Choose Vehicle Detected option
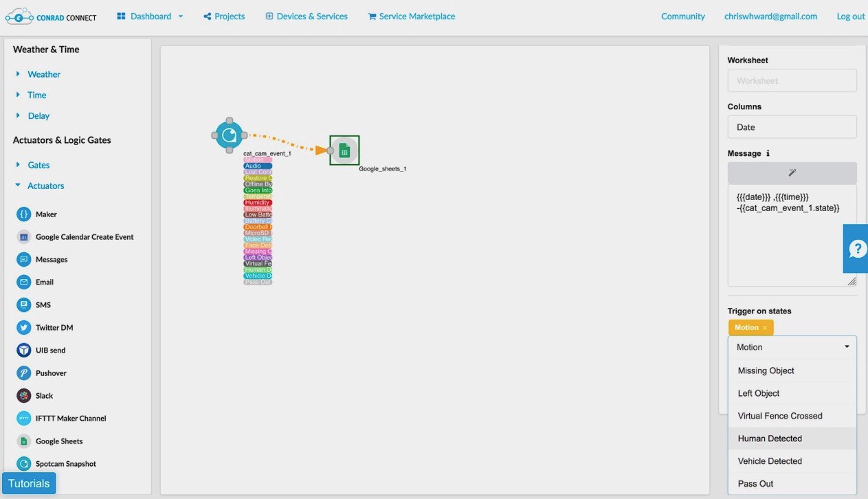The height and width of the screenshot is (499, 868). 792,461
